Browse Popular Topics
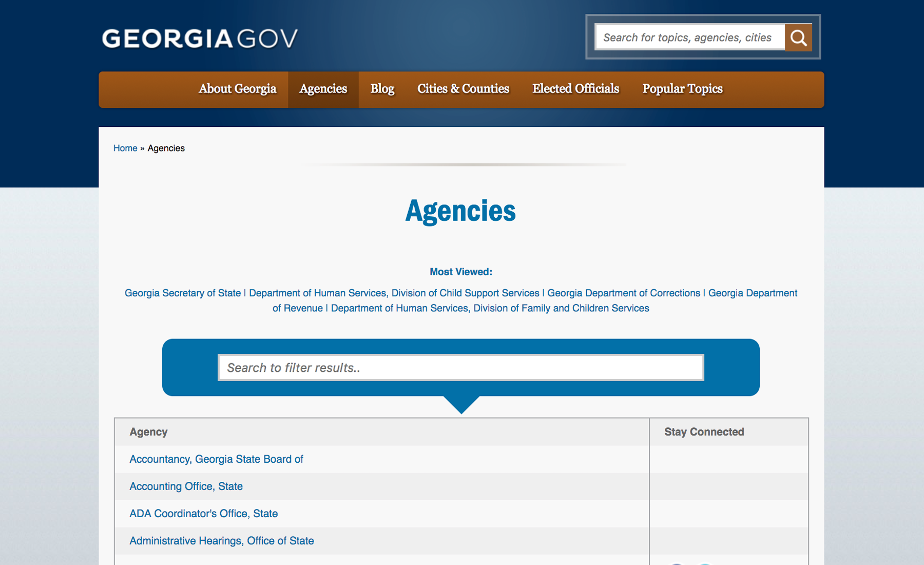The width and height of the screenshot is (924, 565). (682, 89)
